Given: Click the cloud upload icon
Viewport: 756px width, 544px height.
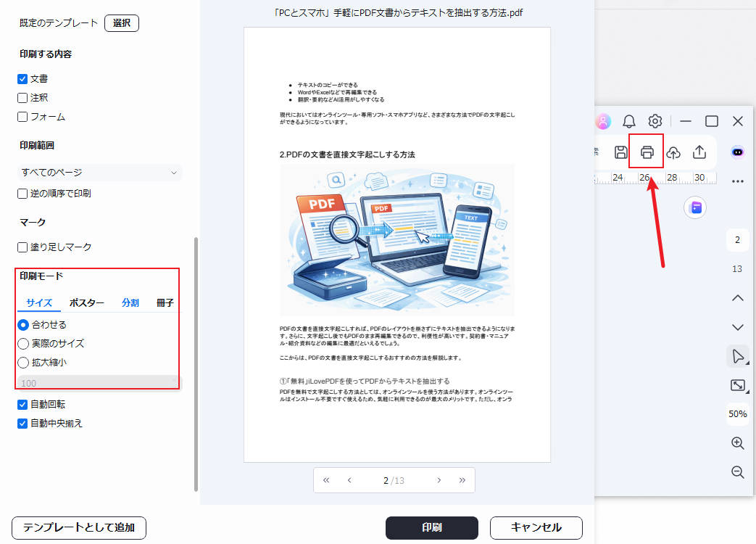Looking at the screenshot, I should (x=673, y=152).
